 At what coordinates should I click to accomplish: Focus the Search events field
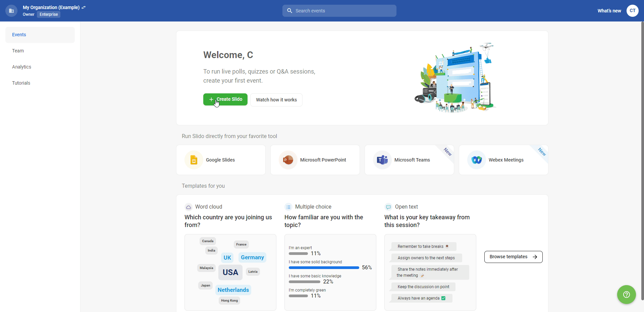pos(339,11)
